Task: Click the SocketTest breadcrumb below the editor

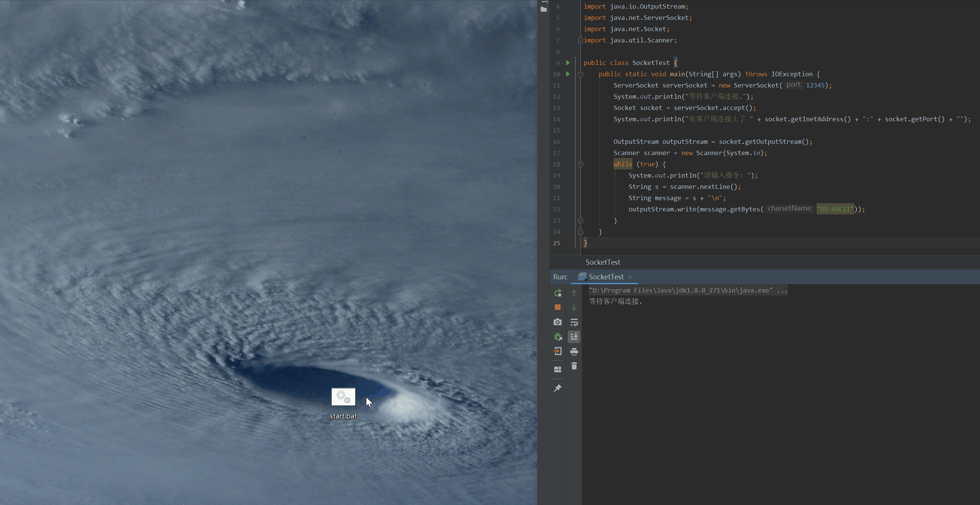Action: pyautogui.click(x=603, y=262)
